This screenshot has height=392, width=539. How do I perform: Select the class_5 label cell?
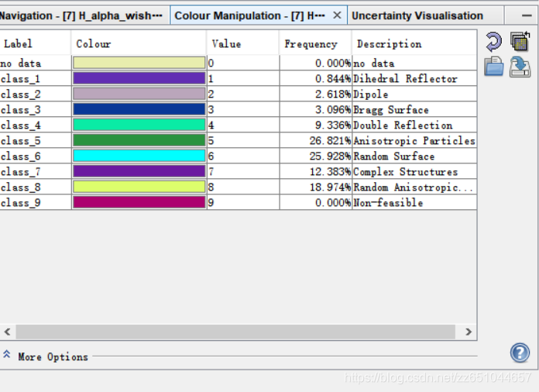point(36,140)
